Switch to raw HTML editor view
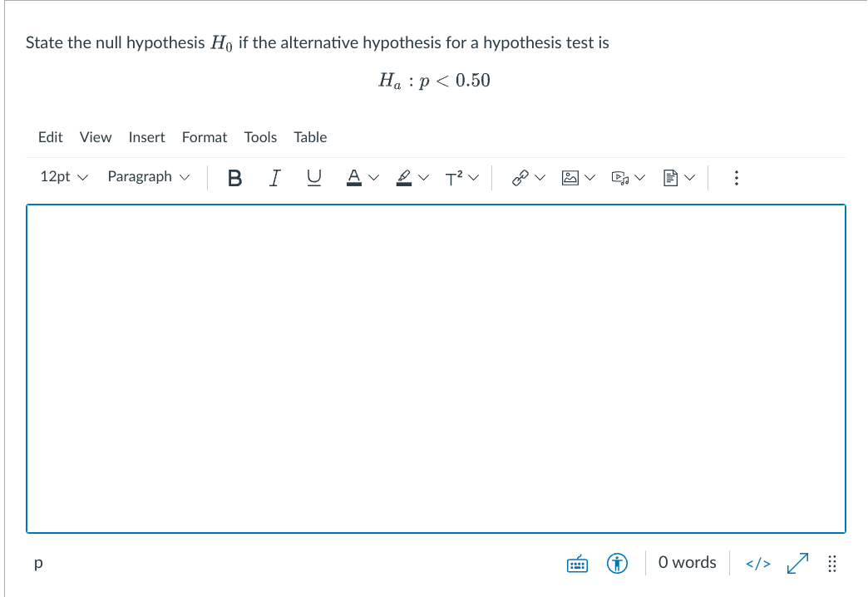This screenshot has width=868, height=597. click(757, 563)
